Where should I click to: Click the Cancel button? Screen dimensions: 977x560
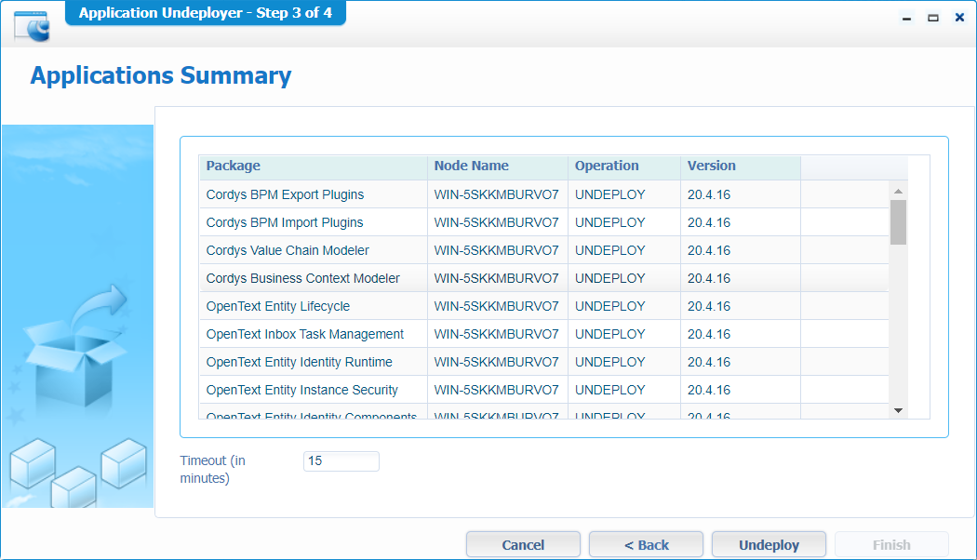[523, 544]
